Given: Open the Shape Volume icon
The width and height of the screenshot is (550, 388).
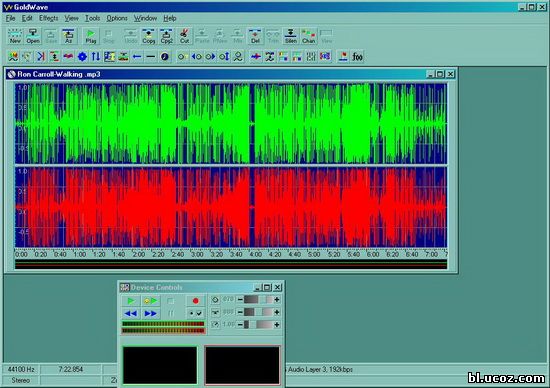Looking at the screenshot, I should pyautogui.click(x=238, y=56).
